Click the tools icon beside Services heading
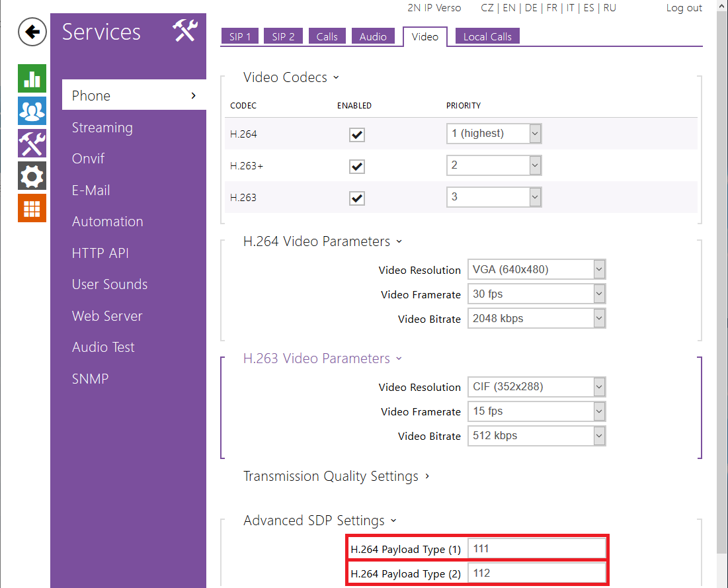728x588 pixels. coord(185,31)
